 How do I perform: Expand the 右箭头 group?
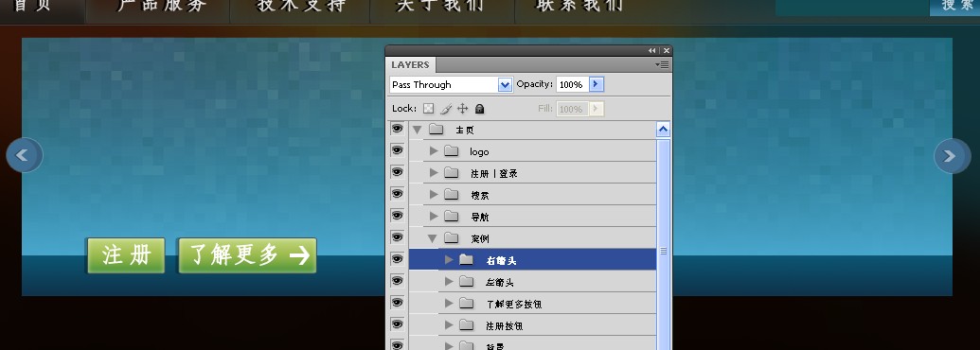(x=449, y=259)
